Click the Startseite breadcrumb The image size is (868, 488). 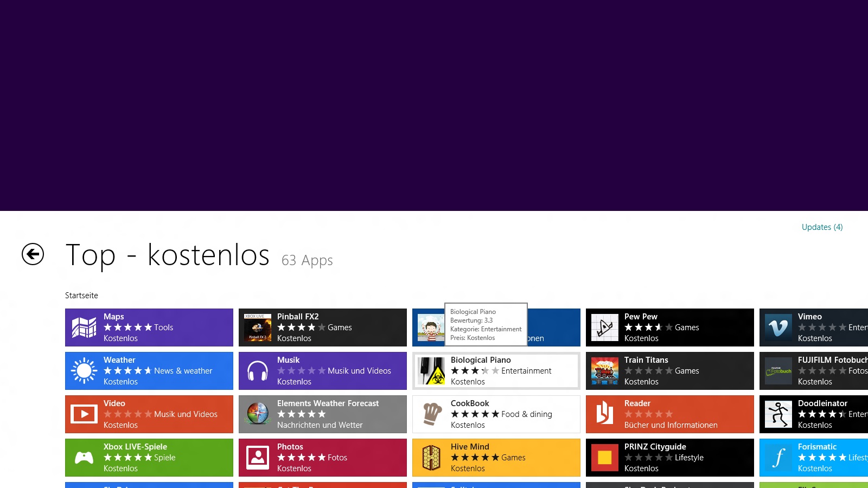point(81,296)
